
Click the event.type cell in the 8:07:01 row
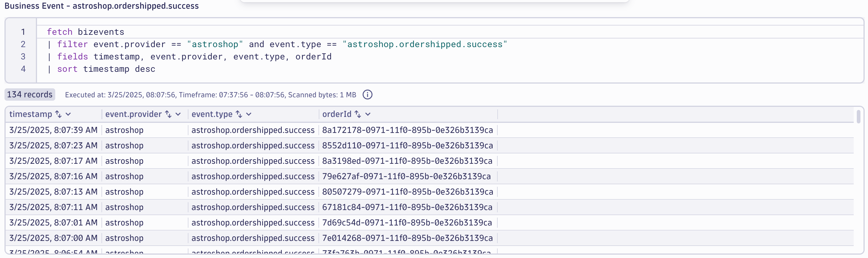coord(253,223)
